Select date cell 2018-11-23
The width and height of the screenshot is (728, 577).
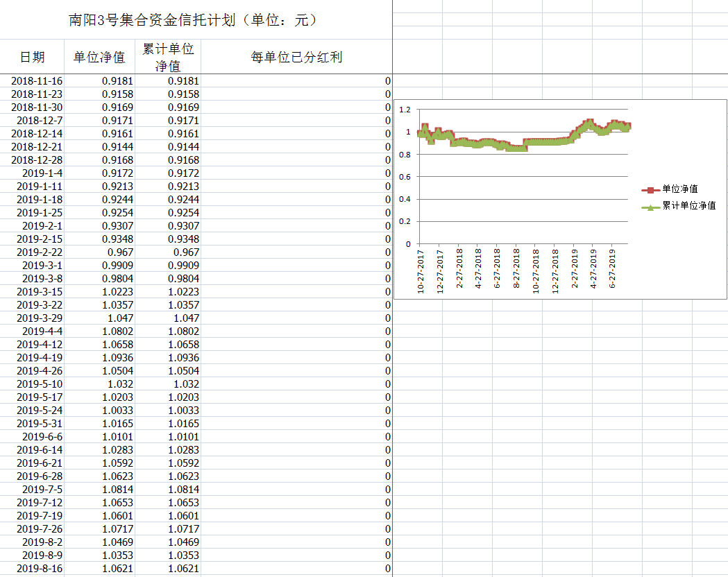32,94
